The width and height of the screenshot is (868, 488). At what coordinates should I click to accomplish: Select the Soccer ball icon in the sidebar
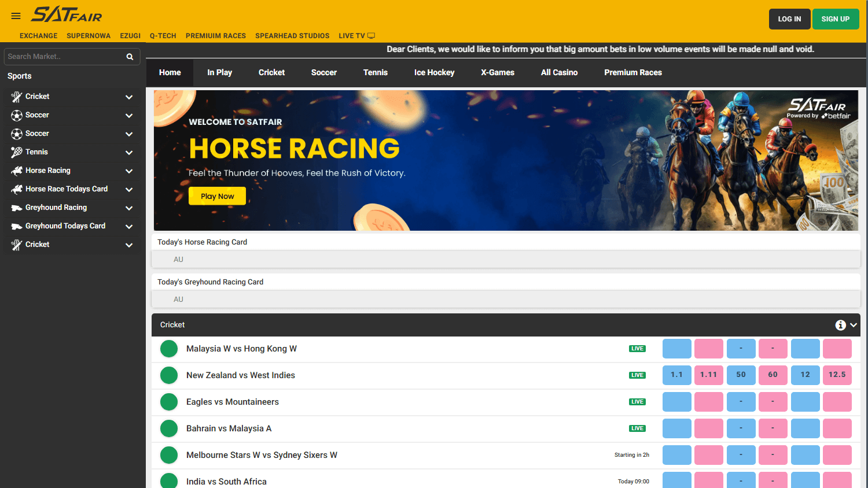(16, 115)
